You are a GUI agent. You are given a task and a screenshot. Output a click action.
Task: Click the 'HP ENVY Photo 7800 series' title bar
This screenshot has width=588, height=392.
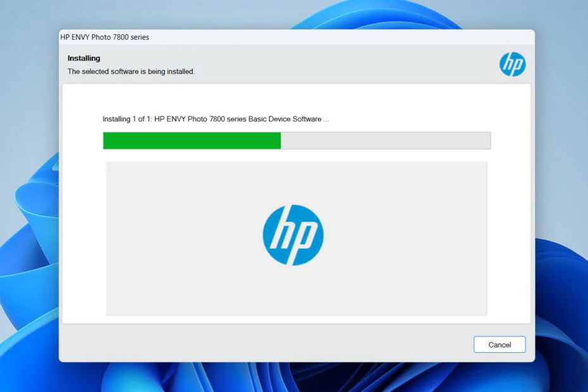click(x=297, y=37)
